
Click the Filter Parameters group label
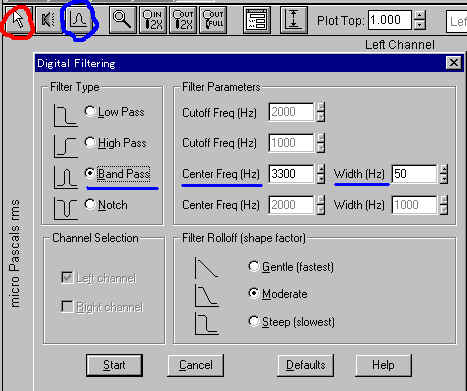pyautogui.click(x=221, y=87)
